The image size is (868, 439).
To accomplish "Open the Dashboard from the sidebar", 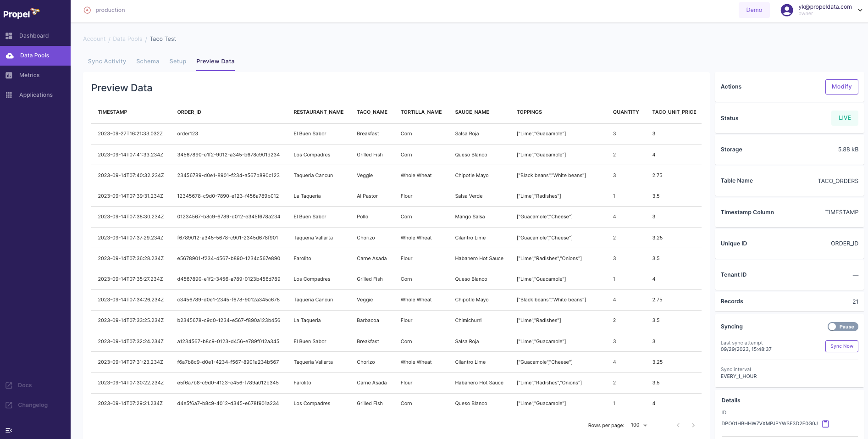I will (x=33, y=35).
